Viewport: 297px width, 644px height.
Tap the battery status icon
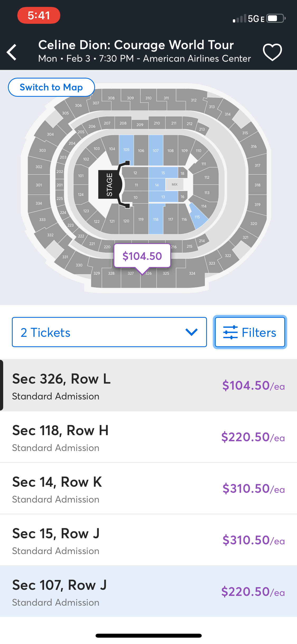[x=276, y=19]
